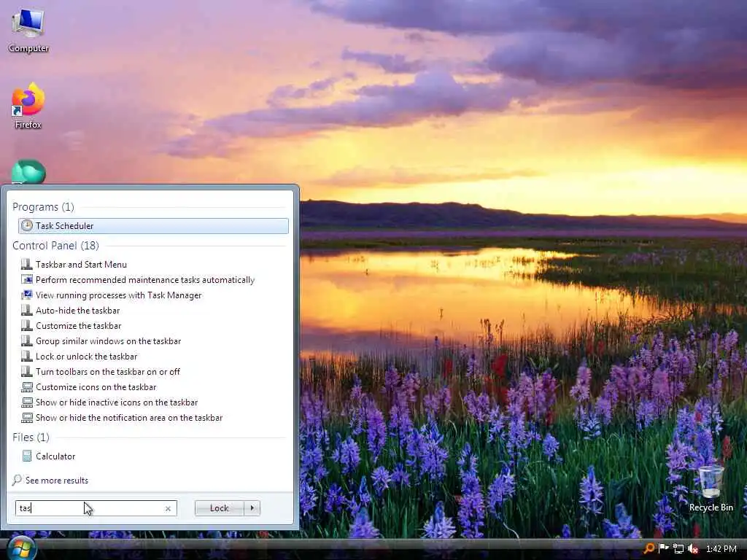Click icon beside Turn toolbars on the taskbar
Screen dimensions: 747x560
(27, 371)
